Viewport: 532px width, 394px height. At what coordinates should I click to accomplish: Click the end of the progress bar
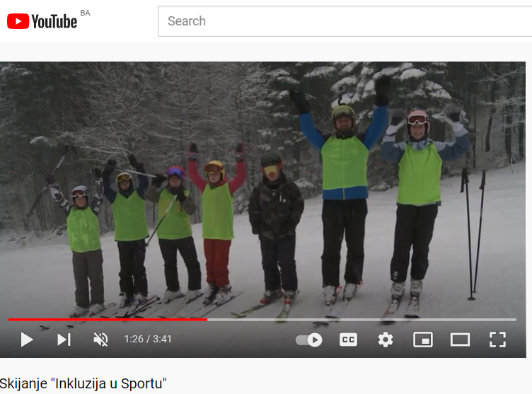pyautogui.click(x=515, y=320)
